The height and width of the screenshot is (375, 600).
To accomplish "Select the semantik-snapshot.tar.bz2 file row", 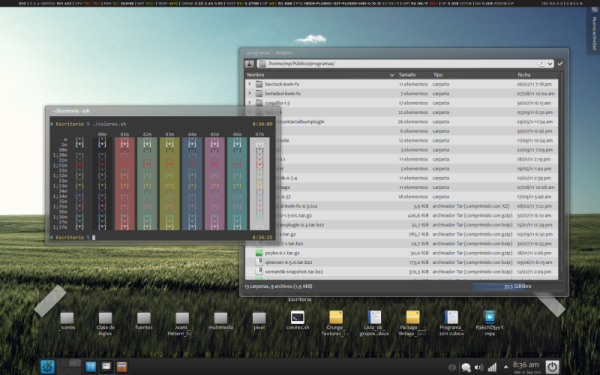I will coord(401,272).
